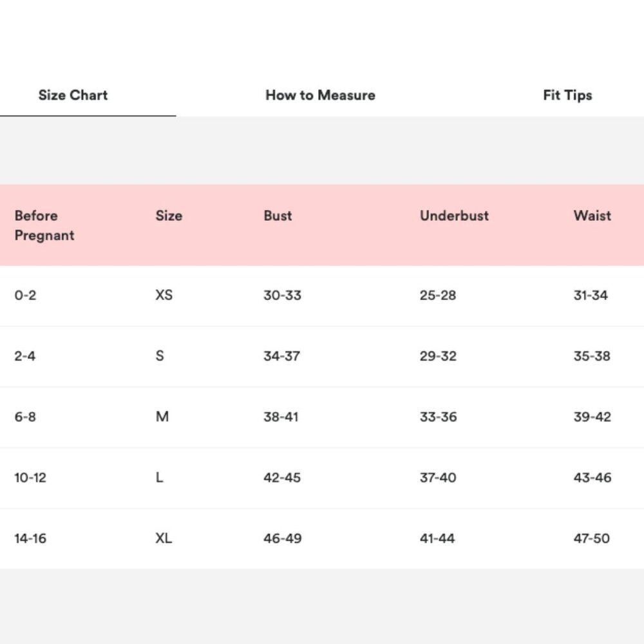
Task: Click waist value 39-42
Action: [x=592, y=417]
